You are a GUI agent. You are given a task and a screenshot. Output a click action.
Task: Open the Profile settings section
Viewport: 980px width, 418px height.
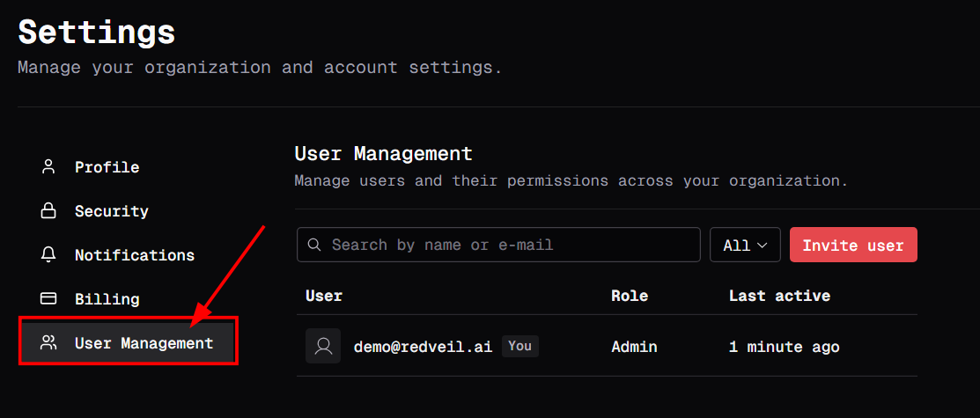(107, 167)
